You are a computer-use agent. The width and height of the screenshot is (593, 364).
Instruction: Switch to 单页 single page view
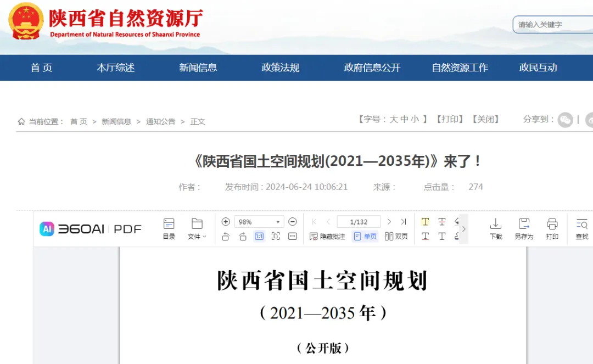point(365,237)
